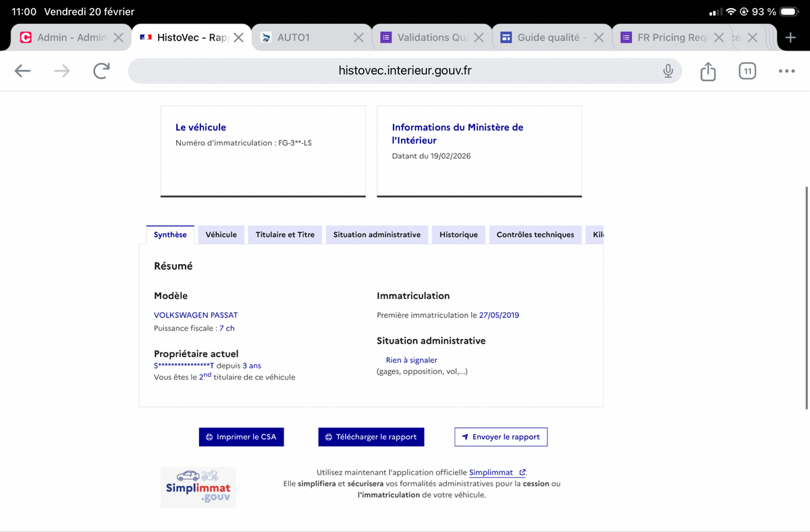View the Contrôles techniques tab
The image size is (810, 532).
[535, 235]
